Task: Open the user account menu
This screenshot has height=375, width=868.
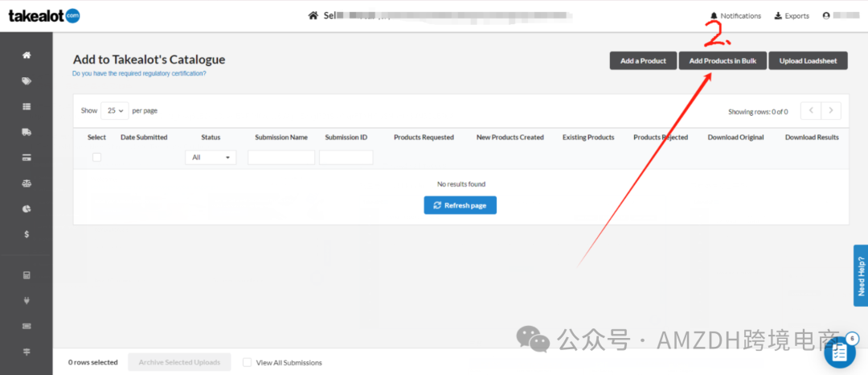Action: [841, 16]
